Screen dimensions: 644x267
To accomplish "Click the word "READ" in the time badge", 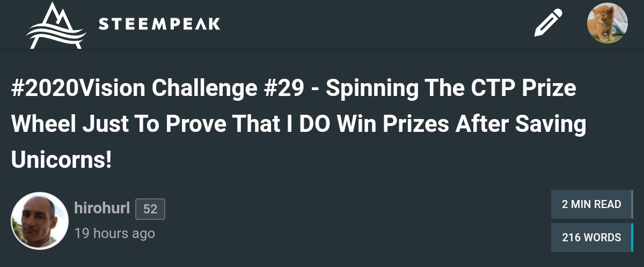I will [x=608, y=204].
